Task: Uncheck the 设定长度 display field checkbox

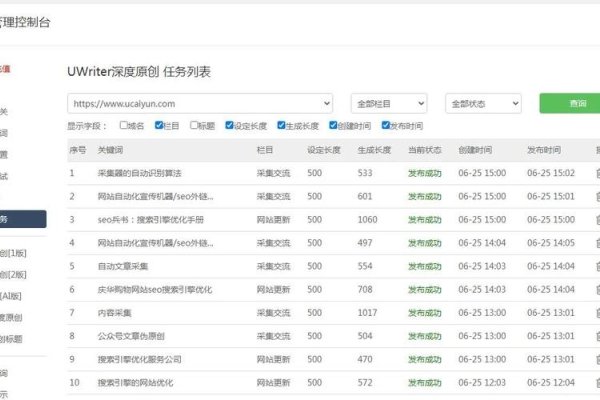Action: [229, 125]
